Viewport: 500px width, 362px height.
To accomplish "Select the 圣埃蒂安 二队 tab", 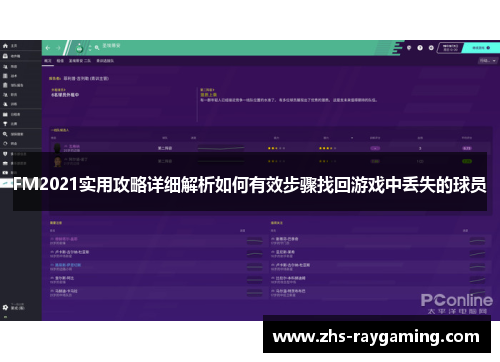I will tap(80, 61).
